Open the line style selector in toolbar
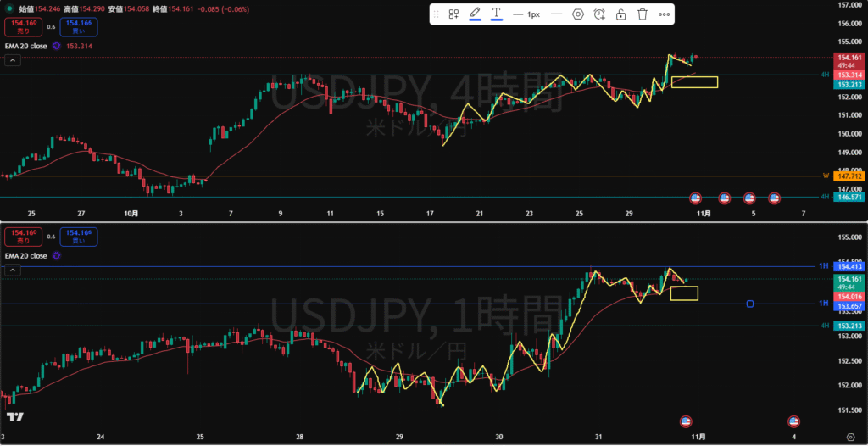868x446 pixels. [557, 14]
